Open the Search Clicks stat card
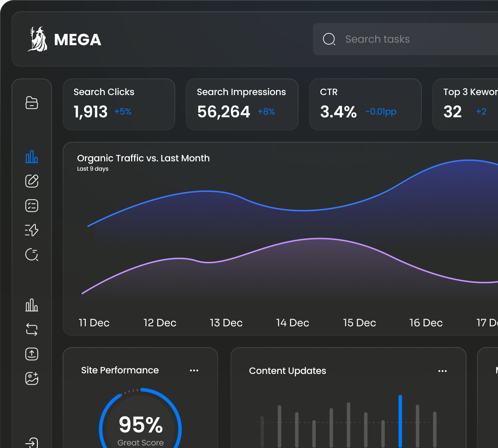 coord(119,104)
